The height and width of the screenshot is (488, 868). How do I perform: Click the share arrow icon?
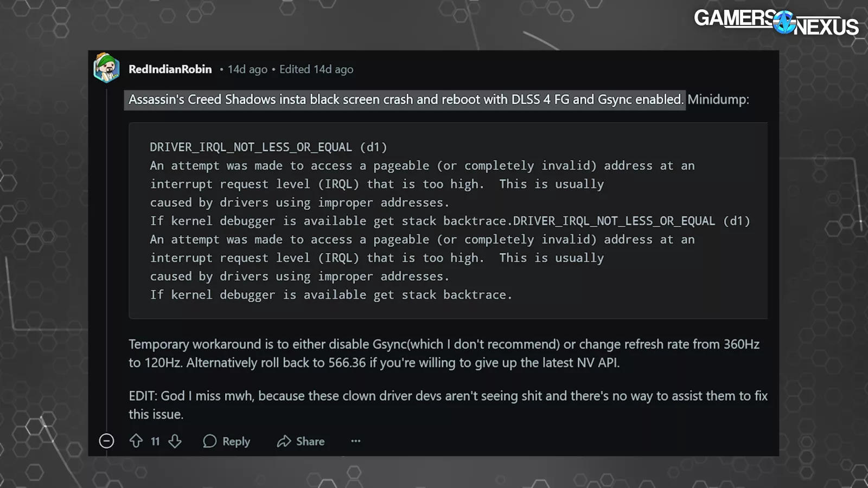[x=284, y=441]
